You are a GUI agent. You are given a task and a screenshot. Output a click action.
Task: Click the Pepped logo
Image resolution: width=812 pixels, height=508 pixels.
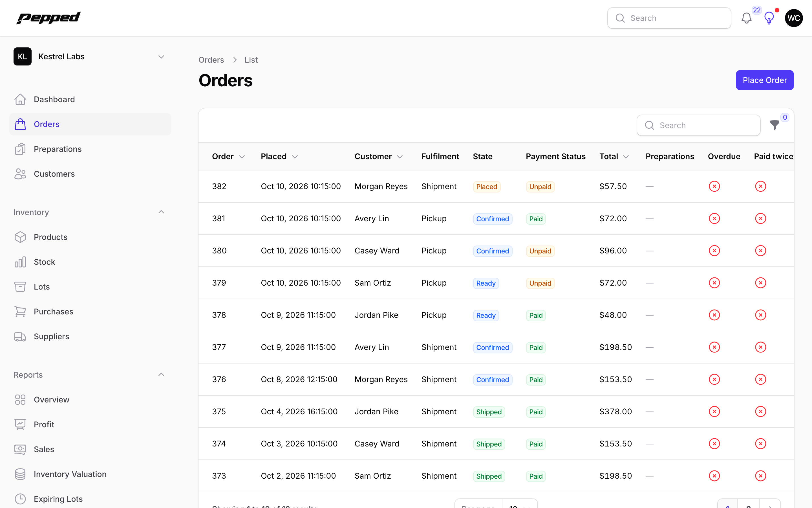point(49,18)
